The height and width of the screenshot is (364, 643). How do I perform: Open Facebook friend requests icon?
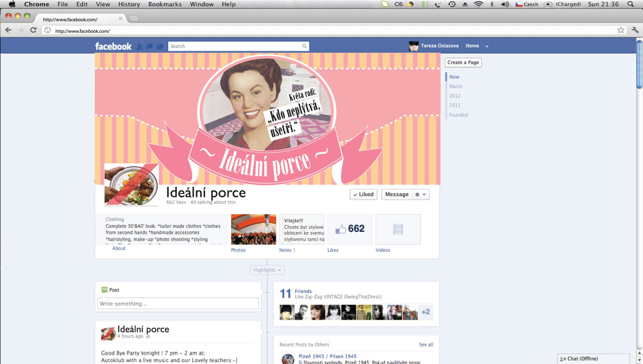pyautogui.click(x=139, y=46)
